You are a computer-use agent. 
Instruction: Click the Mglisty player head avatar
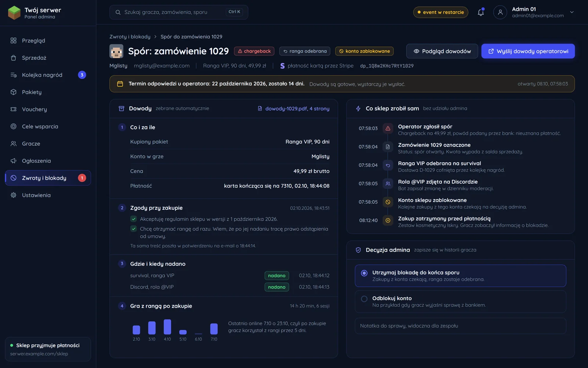(116, 51)
